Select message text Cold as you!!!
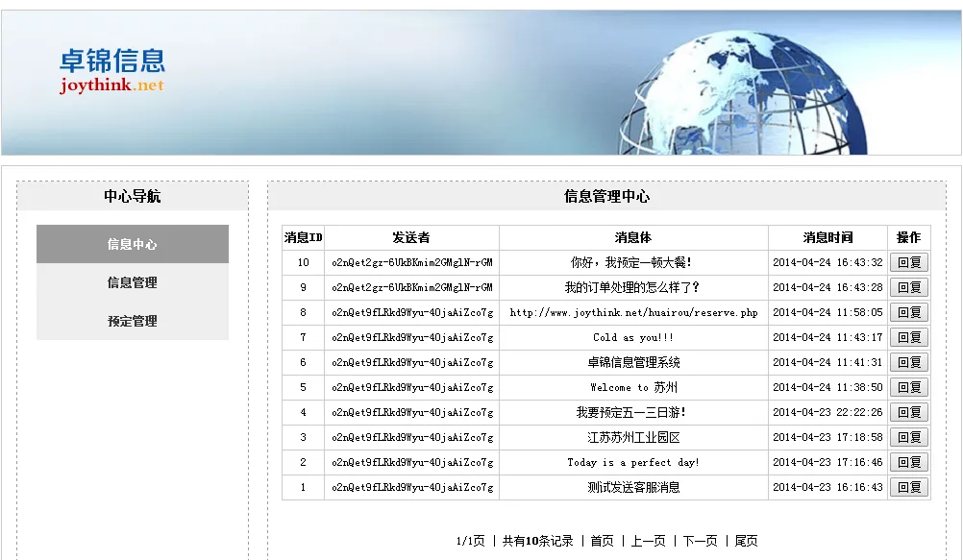963x560 pixels. [x=633, y=338]
